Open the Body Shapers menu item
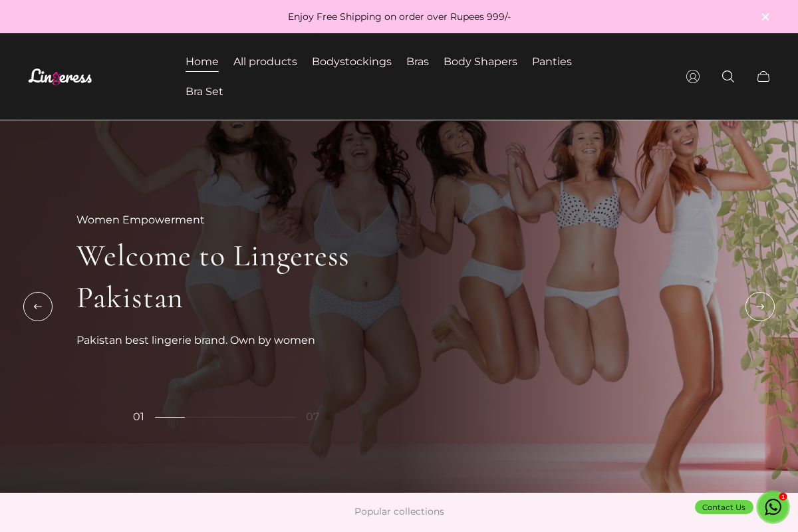Image resolution: width=798 pixels, height=532 pixels. 480,61
